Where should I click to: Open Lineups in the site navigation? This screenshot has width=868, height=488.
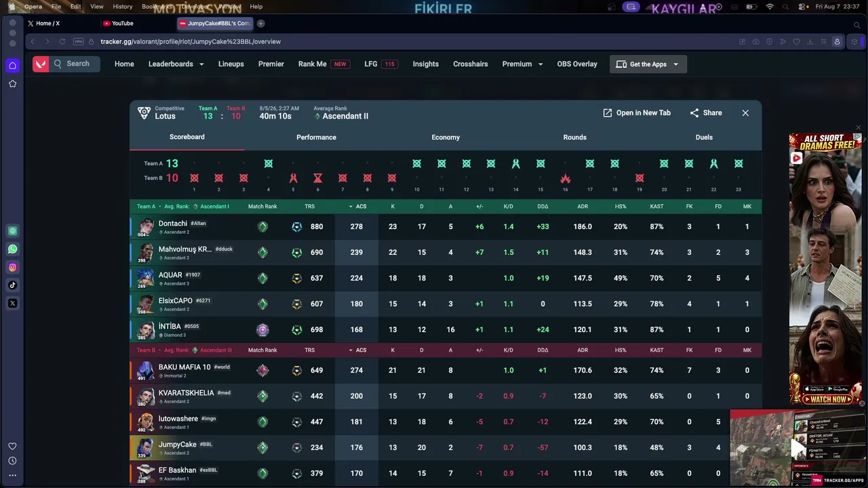coord(231,64)
